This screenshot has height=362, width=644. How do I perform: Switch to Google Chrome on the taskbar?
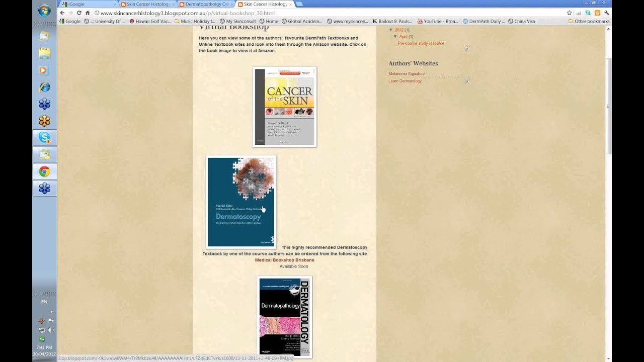click(44, 171)
